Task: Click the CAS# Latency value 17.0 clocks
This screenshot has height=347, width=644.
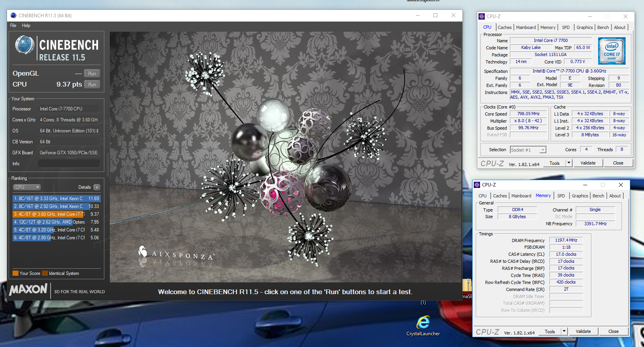Action: 566,255
